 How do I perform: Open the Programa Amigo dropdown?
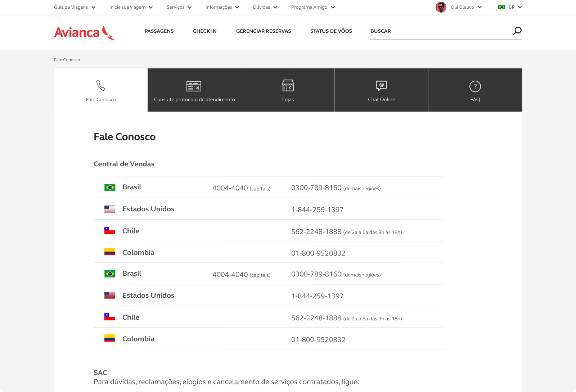click(313, 7)
